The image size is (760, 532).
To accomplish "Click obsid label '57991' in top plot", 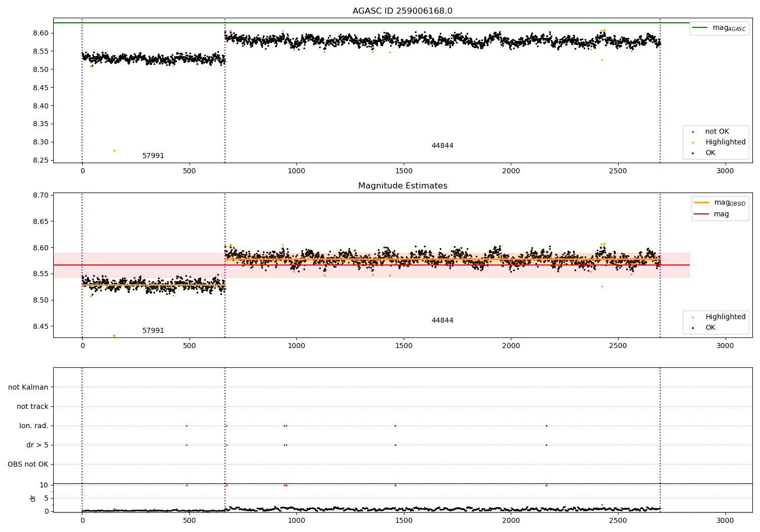I will click(153, 156).
